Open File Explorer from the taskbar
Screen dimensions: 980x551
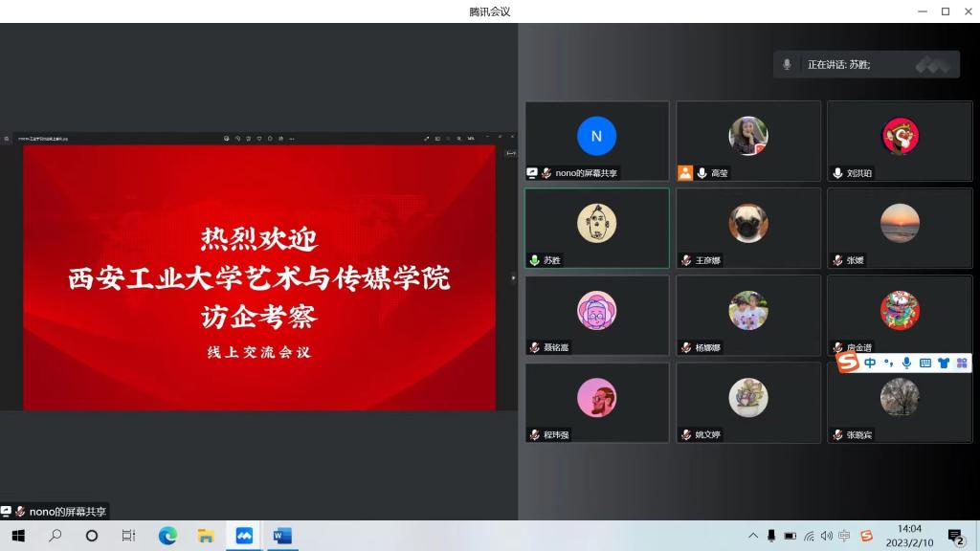(205, 536)
